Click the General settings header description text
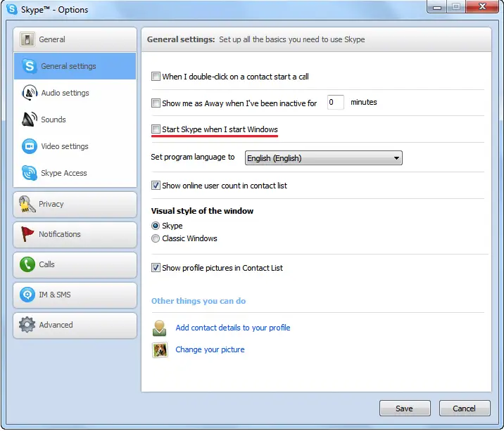Viewport: 504px width, 431px height. point(292,39)
